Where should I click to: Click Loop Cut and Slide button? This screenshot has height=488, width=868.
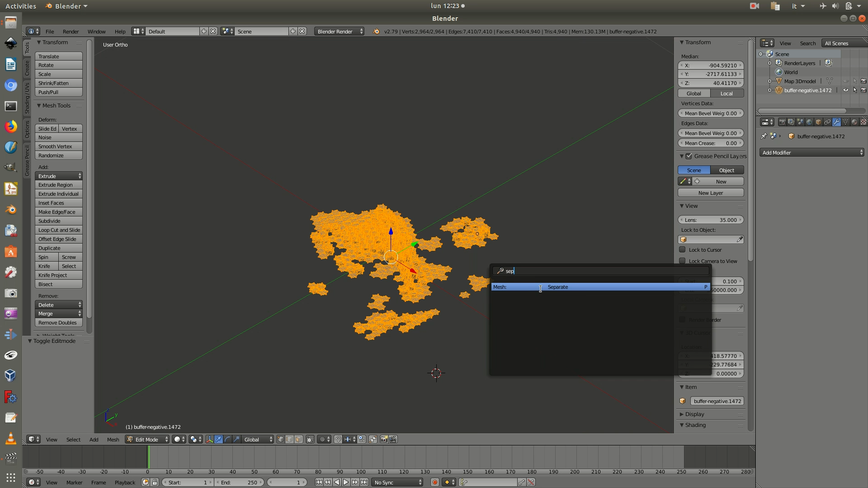pyautogui.click(x=59, y=230)
